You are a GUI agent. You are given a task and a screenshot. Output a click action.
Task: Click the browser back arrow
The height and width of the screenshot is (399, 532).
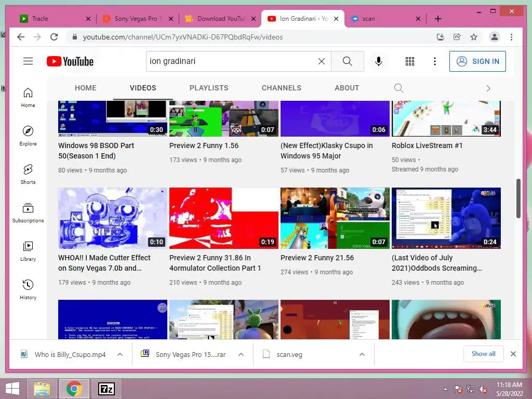(x=21, y=37)
